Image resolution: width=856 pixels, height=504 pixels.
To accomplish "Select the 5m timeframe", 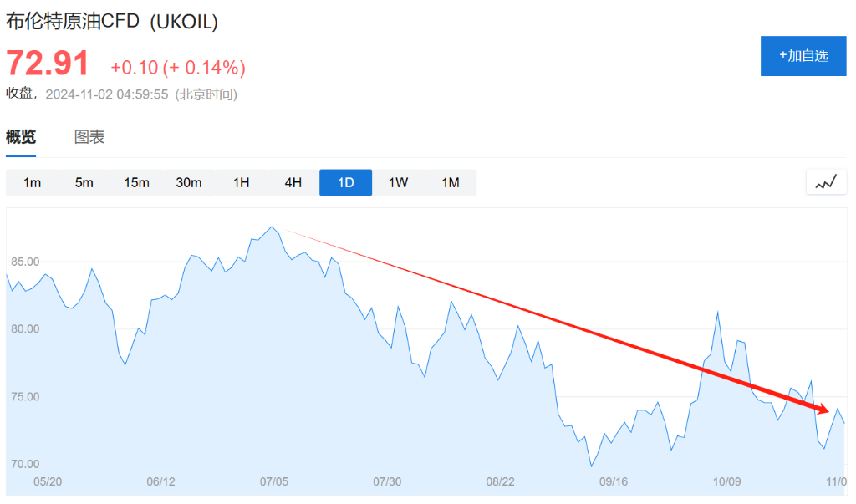I will [84, 182].
